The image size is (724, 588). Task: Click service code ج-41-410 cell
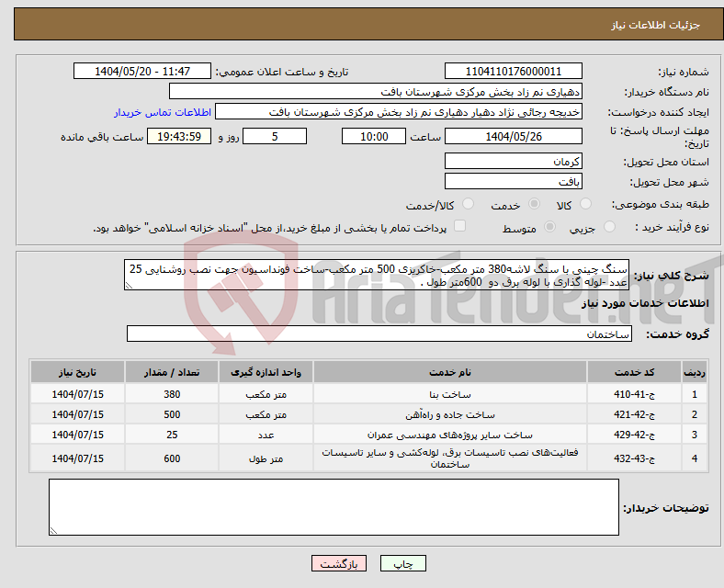click(635, 394)
